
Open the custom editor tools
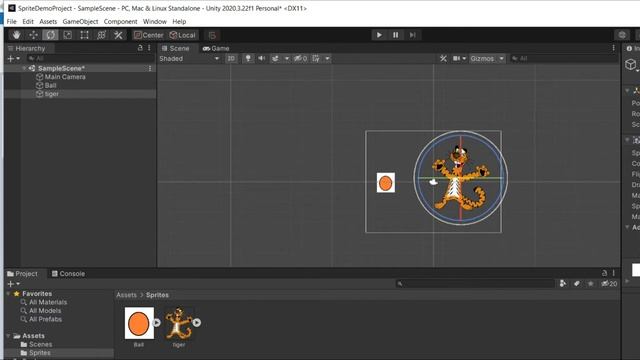[x=118, y=35]
